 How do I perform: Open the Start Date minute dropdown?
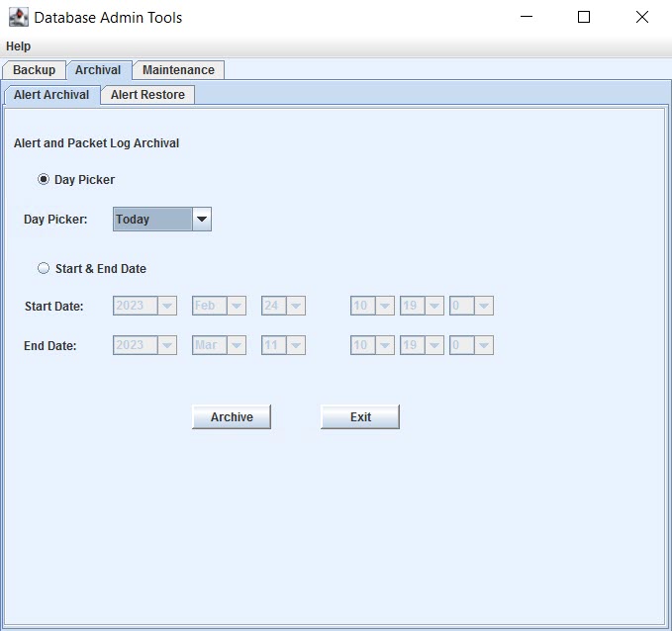(422, 306)
